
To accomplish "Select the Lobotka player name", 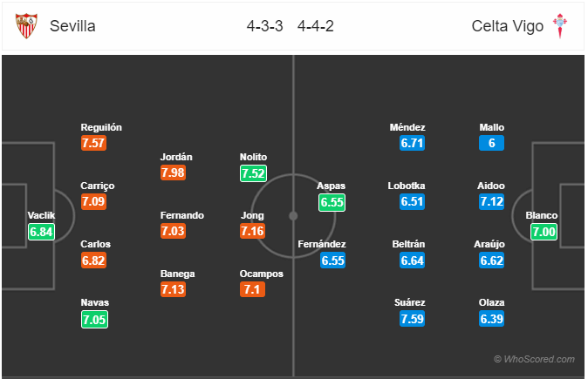I will pos(407,186).
